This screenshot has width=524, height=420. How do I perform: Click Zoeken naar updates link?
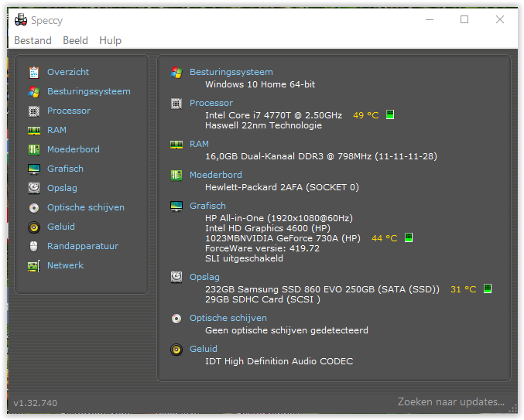tap(450, 402)
